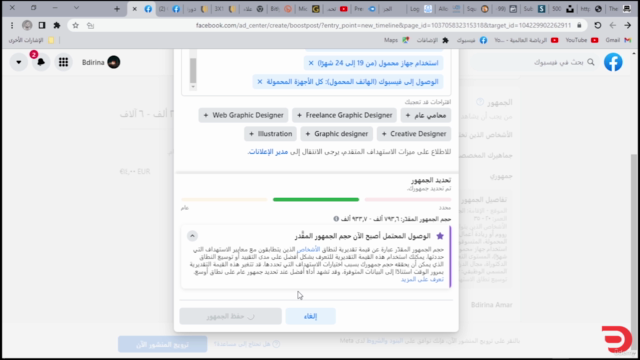Add 'Web Graphic Designer' suggestion
This screenshot has height=360, width=640.
tap(243, 115)
